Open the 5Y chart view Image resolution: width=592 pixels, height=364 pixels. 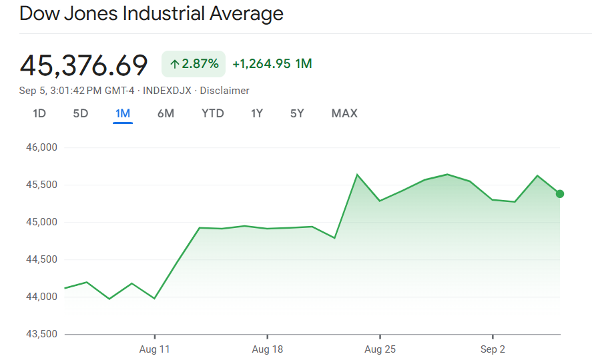click(x=297, y=113)
